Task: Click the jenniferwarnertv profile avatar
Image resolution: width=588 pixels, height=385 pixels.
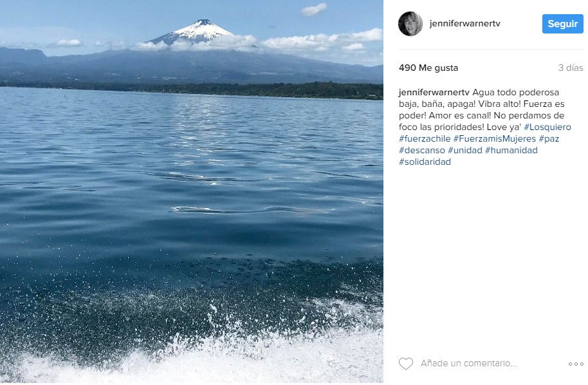Action: 410,24
